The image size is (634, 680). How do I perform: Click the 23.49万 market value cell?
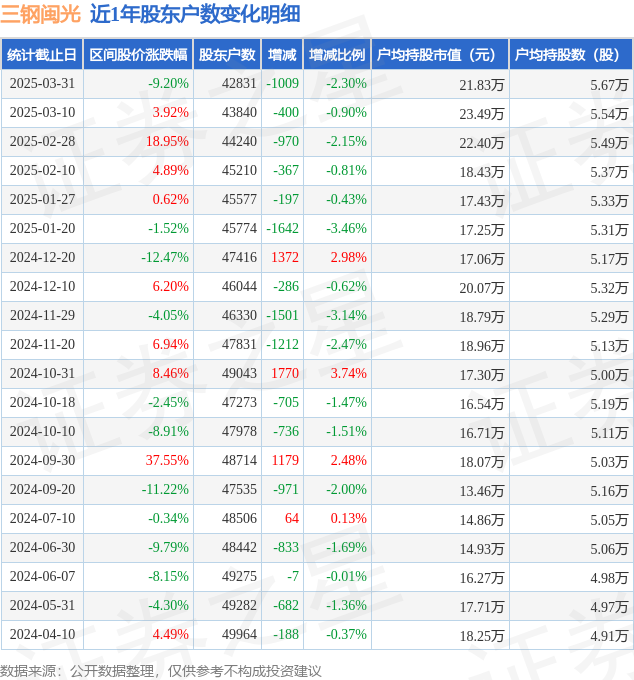[x=482, y=114]
